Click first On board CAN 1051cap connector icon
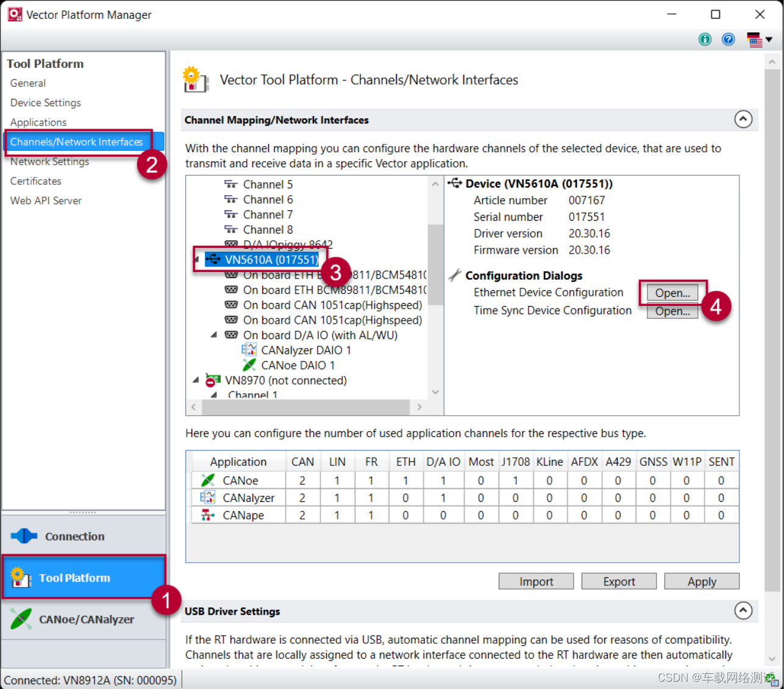 (x=231, y=305)
